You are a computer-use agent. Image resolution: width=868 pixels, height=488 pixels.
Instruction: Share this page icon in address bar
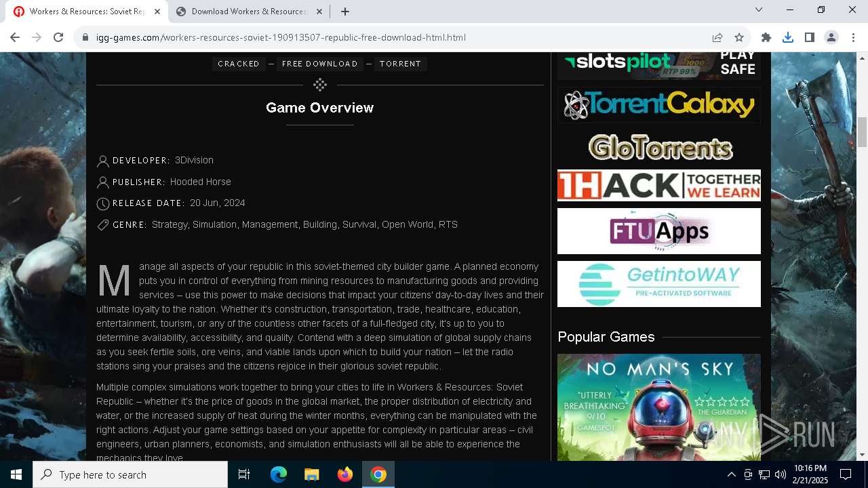pos(717,37)
